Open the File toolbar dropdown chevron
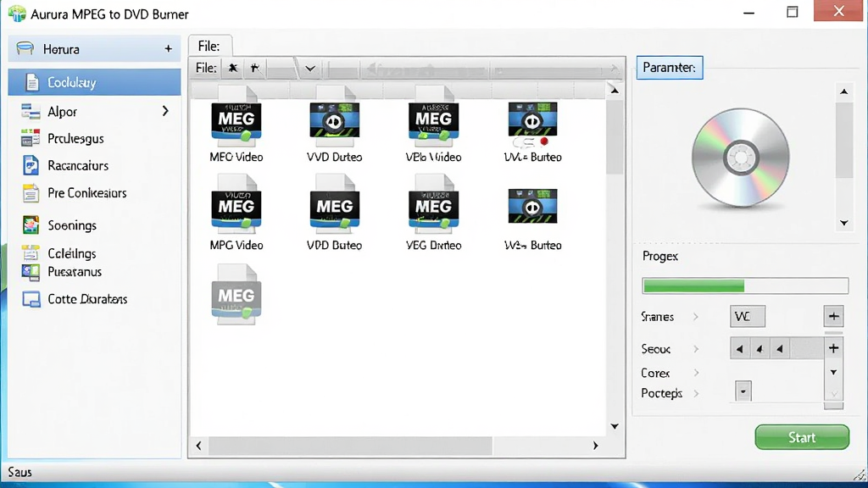This screenshot has height=488, width=868. (x=310, y=69)
